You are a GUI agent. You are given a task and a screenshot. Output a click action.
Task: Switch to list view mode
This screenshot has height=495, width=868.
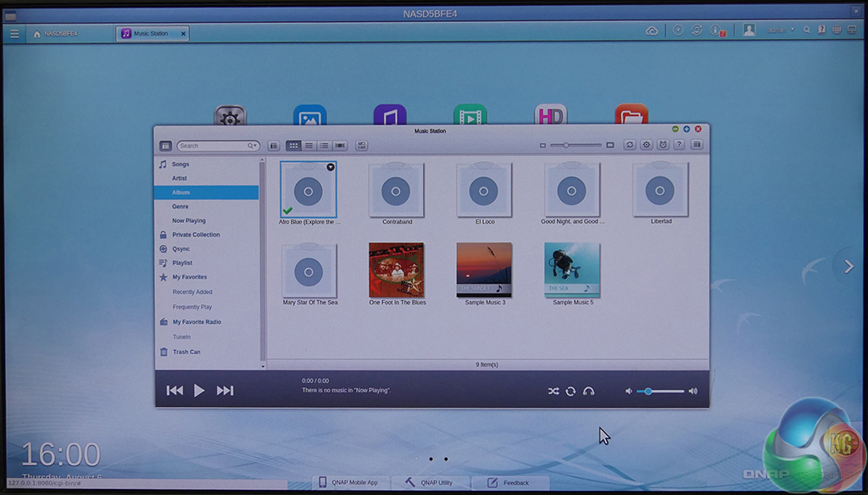(x=309, y=146)
